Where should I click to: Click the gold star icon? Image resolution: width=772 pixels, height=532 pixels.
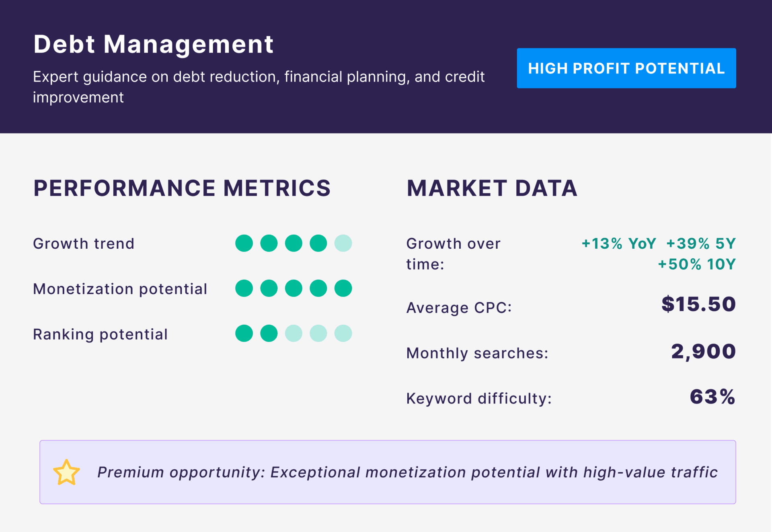66,473
